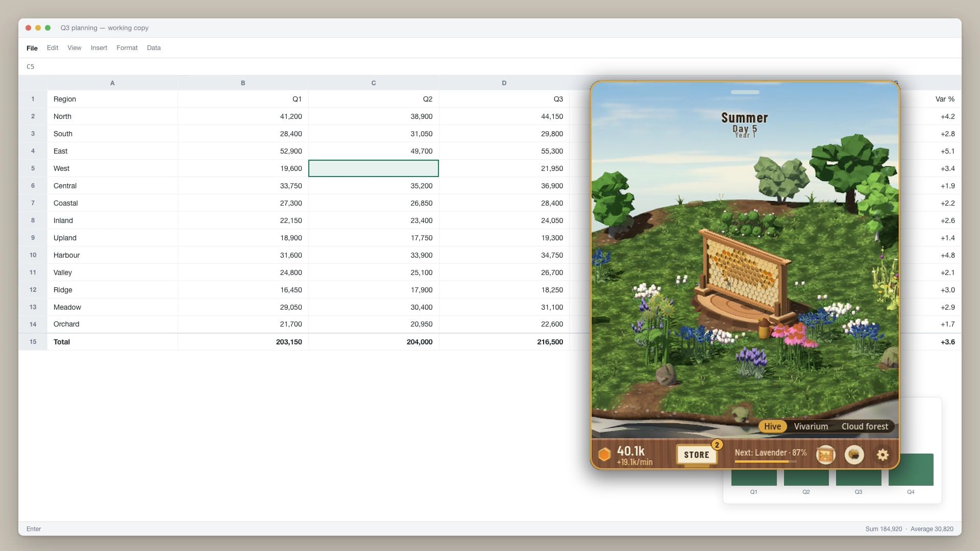Screen dimensions: 980x551
Task: Click the Q3 value 21,950
Action: coord(504,168)
